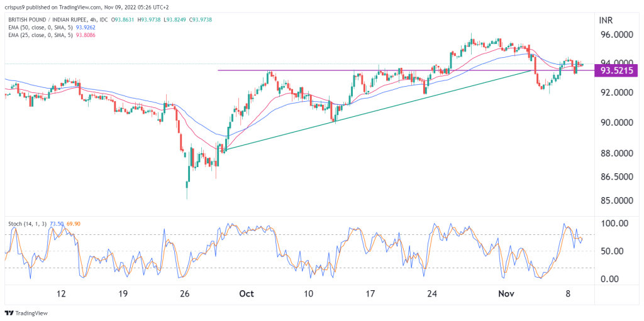Click the 86.5000 price axis label
This screenshot has width=644, height=321.
(x=616, y=177)
